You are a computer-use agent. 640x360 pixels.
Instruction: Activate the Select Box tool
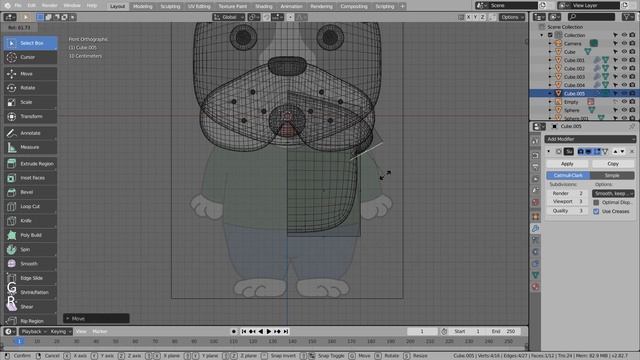pyautogui.click(x=30, y=43)
